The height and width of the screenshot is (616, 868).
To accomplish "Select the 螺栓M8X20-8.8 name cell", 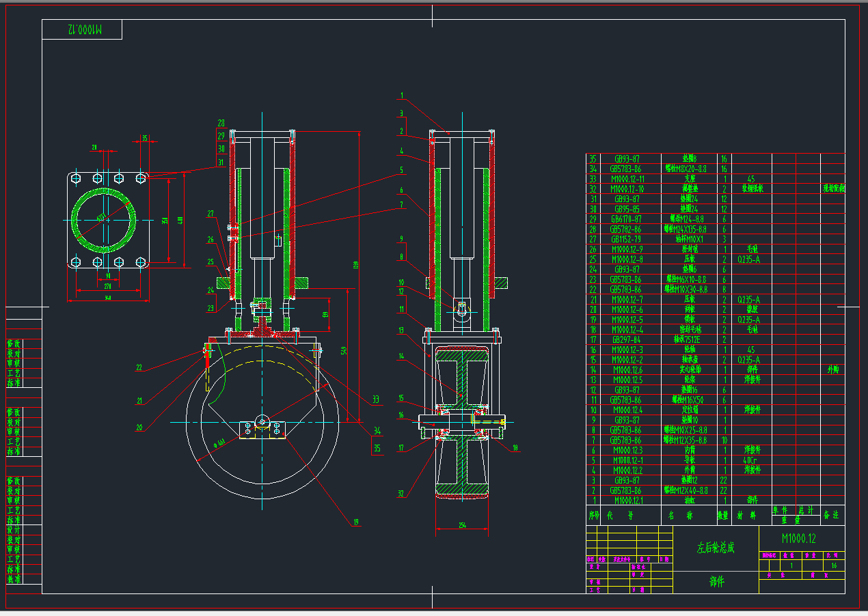I will (x=686, y=169).
